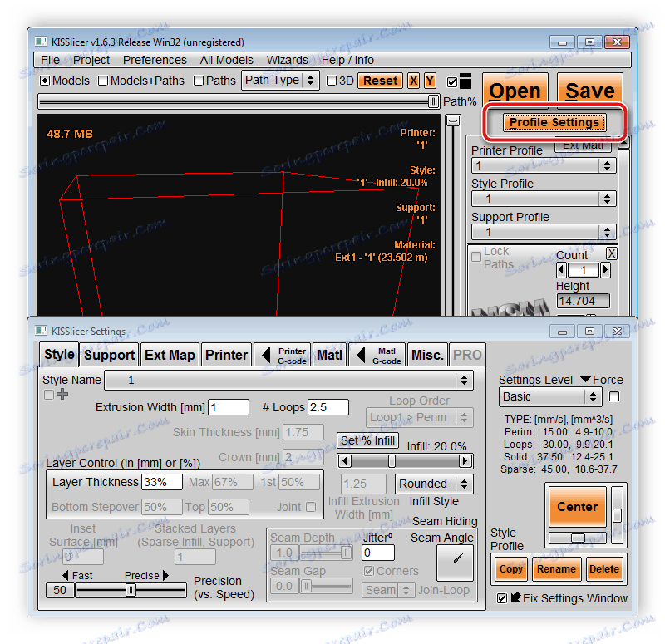
Task: Enable the 3D checkbox
Action: pos(332,81)
